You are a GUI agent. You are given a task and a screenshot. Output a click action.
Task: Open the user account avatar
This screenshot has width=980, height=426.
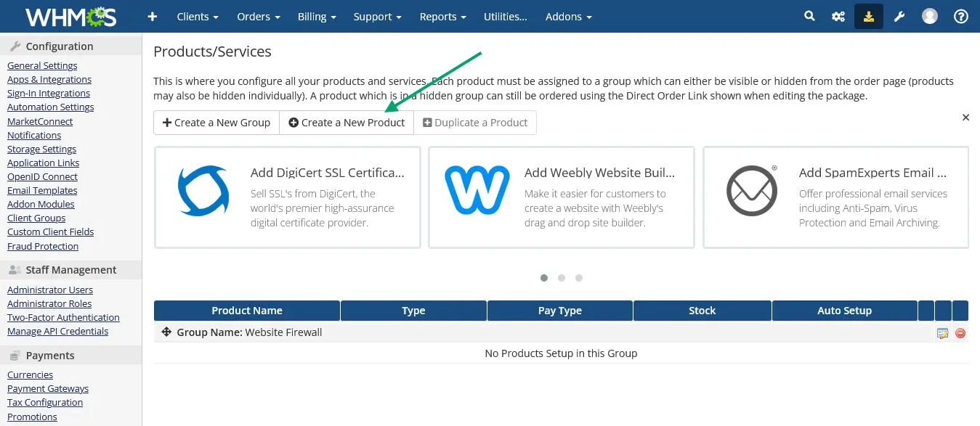[x=930, y=16]
